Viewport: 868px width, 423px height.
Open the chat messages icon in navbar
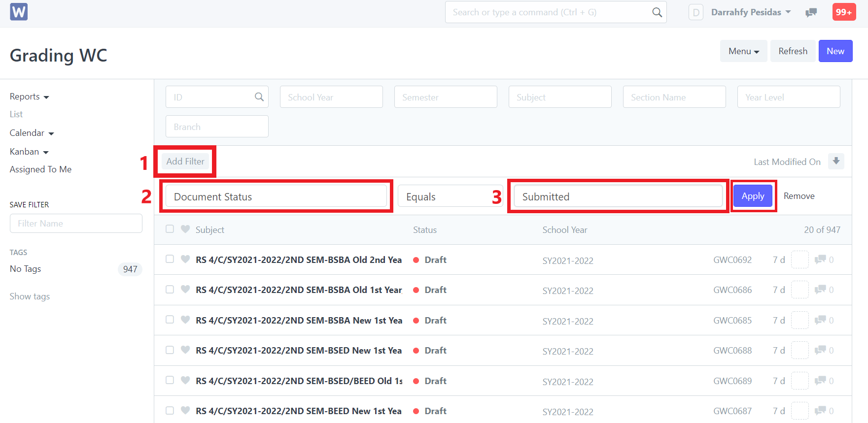[x=811, y=12]
